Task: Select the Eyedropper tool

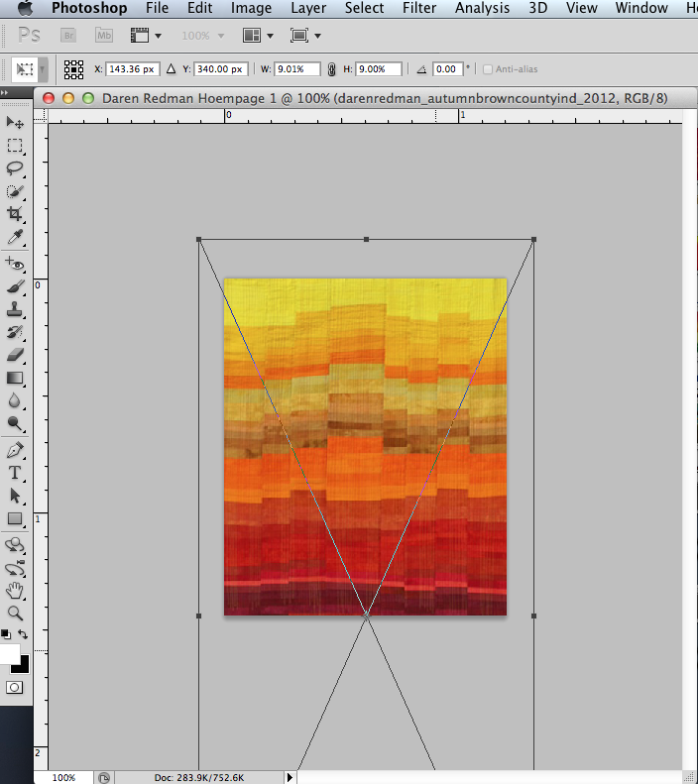Action: click(15, 237)
